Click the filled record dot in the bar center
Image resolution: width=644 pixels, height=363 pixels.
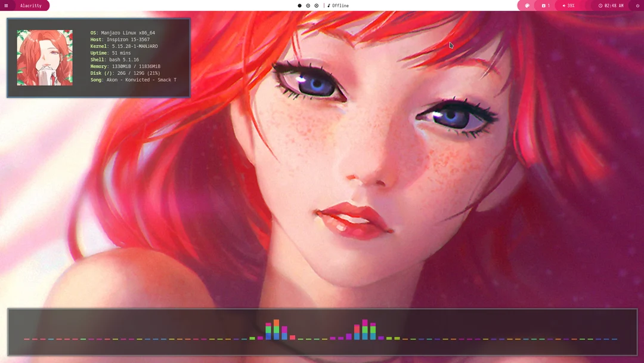[299, 5]
